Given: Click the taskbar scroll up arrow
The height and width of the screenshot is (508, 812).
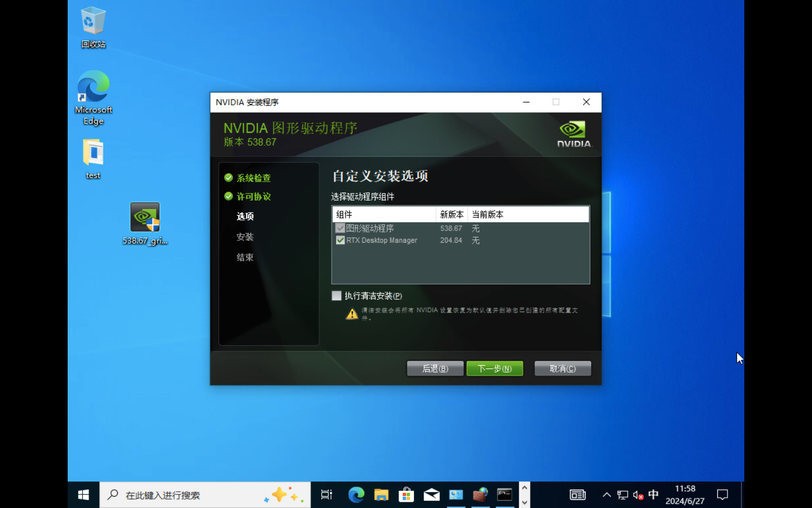Looking at the screenshot, I should (524, 488).
